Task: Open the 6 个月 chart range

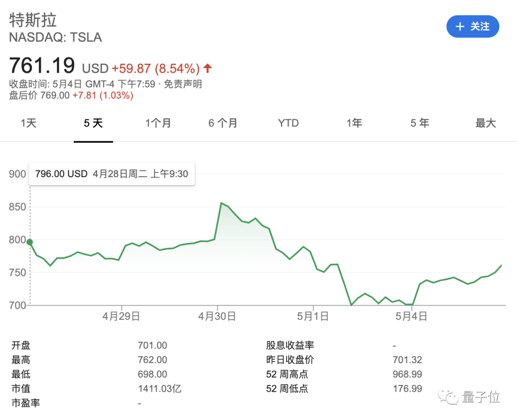Action: pos(223,124)
